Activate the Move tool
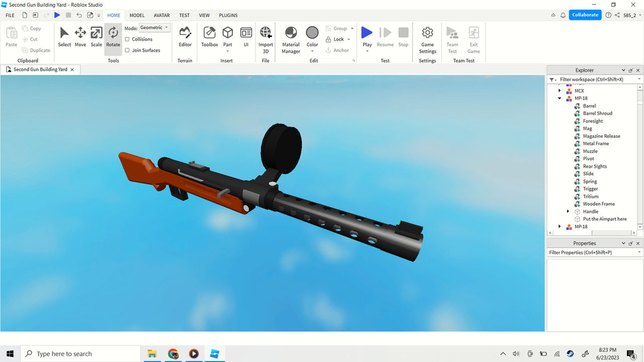 [x=80, y=38]
